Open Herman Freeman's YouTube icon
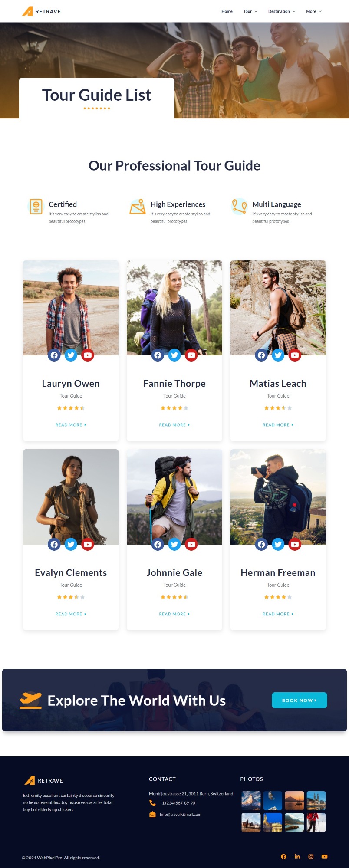This screenshot has height=868, width=349. pos(295,544)
